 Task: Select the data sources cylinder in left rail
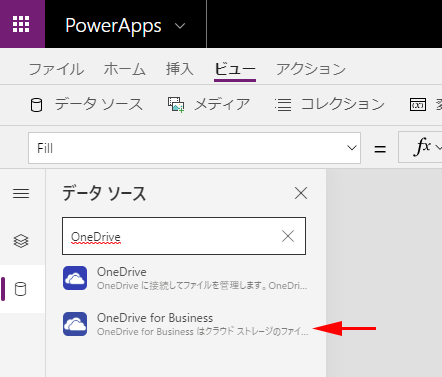click(x=21, y=289)
